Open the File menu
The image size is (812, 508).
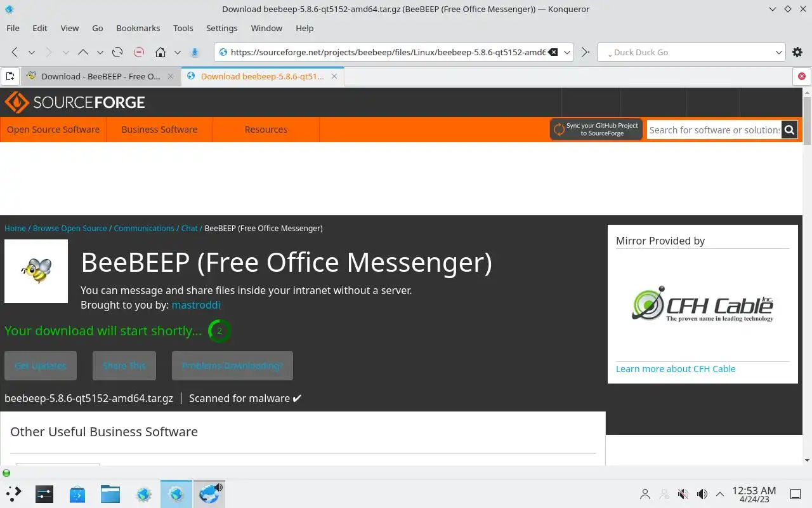13,28
